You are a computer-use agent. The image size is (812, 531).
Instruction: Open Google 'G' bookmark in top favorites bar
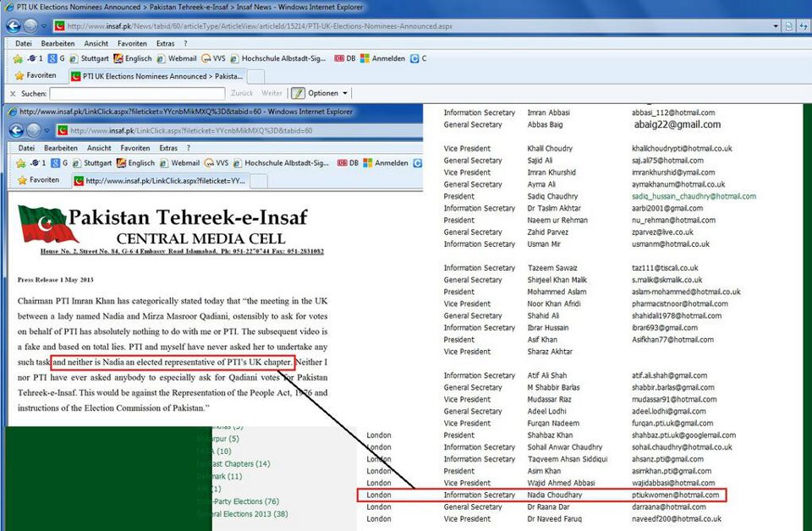57,58
